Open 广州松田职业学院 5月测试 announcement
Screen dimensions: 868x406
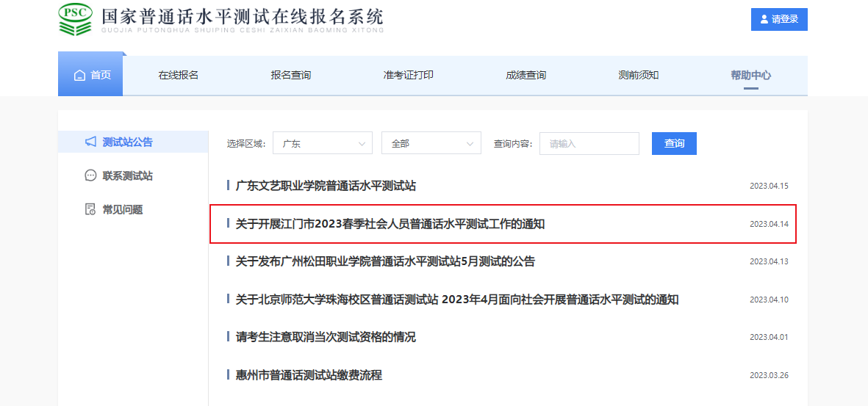pyautogui.click(x=385, y=261)
